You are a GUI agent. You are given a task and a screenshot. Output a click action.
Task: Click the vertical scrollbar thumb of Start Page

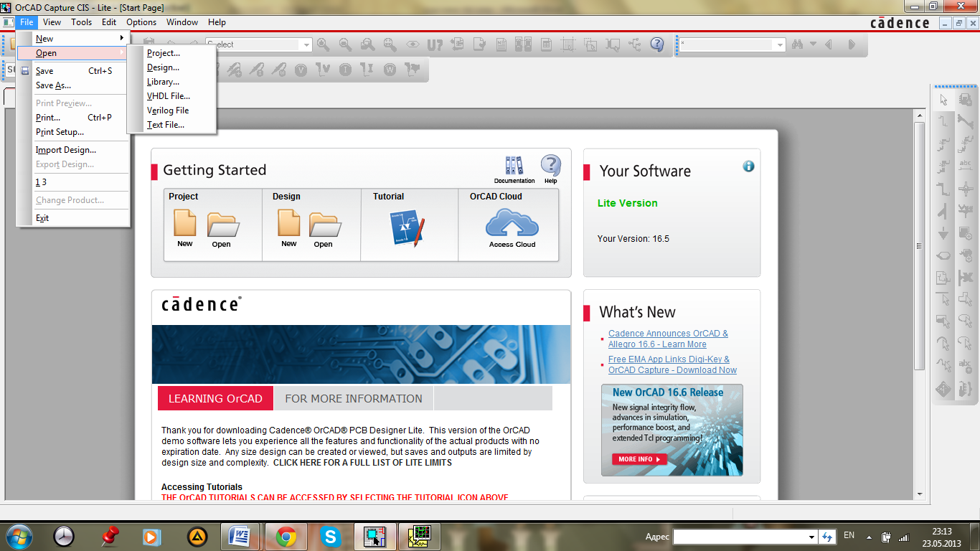[x=920, y=246]
